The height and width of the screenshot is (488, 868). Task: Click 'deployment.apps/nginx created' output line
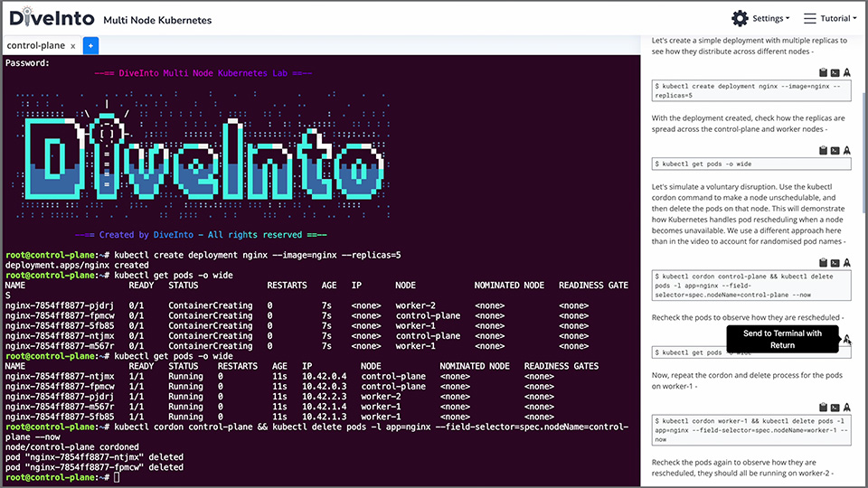[x=77, y=265]
